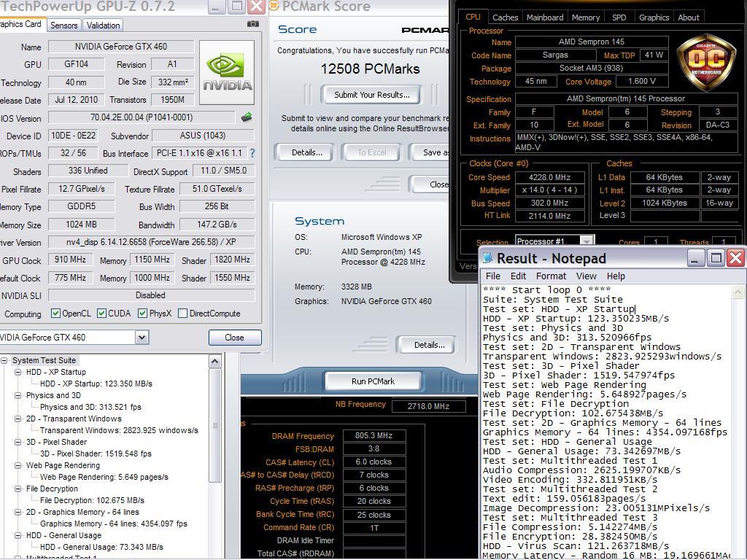This screenshot has width=747, height=560.
Task: Enable the DirectCompute checkbox
Action: click(x=182, y=314)
